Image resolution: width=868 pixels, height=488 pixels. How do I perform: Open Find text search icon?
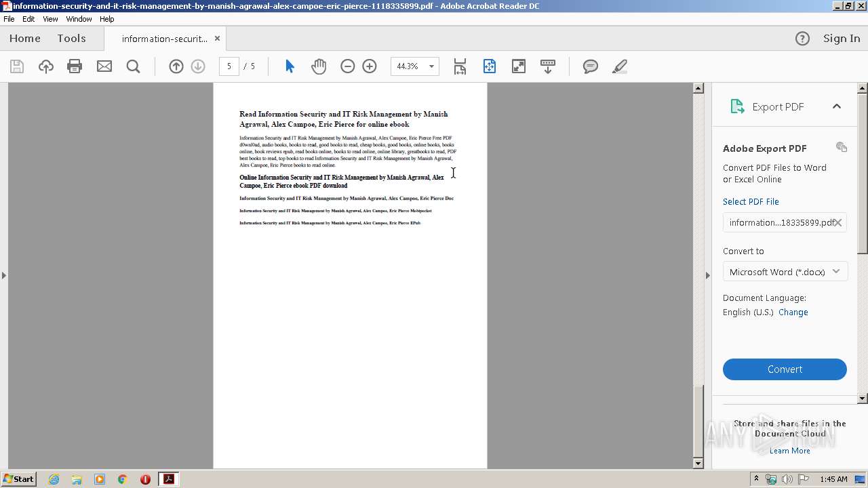[134, 66]
